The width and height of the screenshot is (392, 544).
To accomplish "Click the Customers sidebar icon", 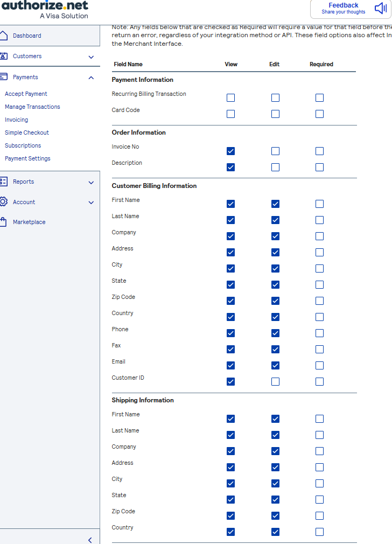I will click(3, 56).
